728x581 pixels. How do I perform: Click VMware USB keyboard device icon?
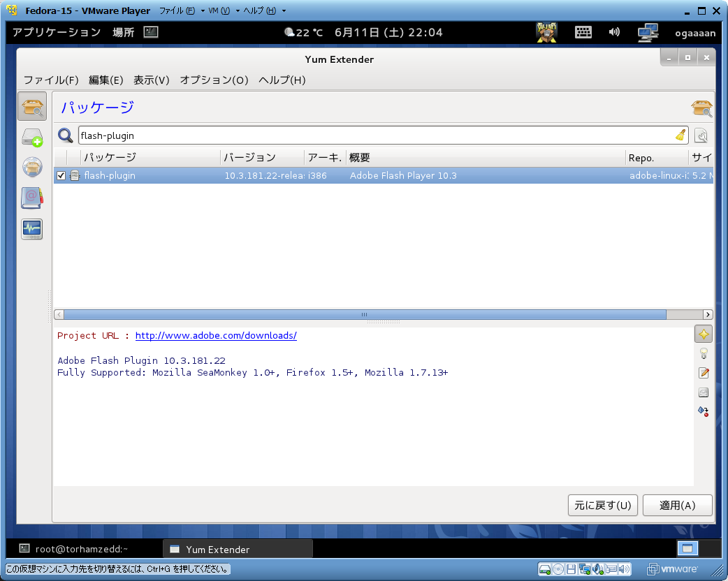(611, 569)
